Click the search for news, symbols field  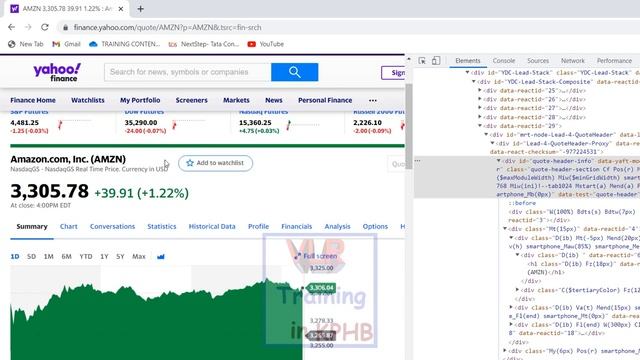(188, 72)
